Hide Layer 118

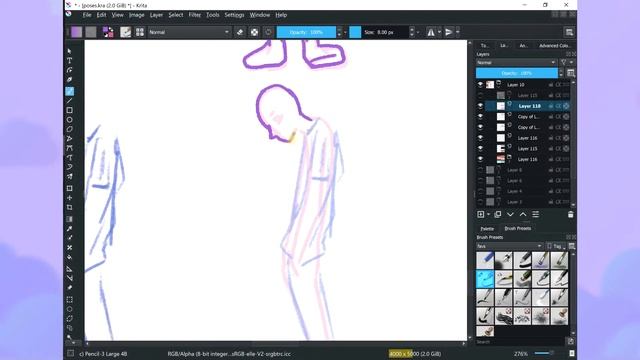click(x=480, y=106)
